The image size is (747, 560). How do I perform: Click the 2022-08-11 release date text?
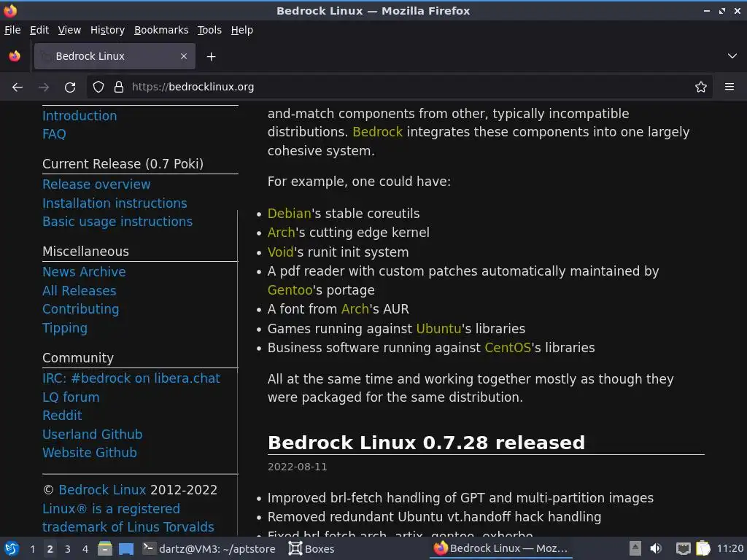pos(298,467)
